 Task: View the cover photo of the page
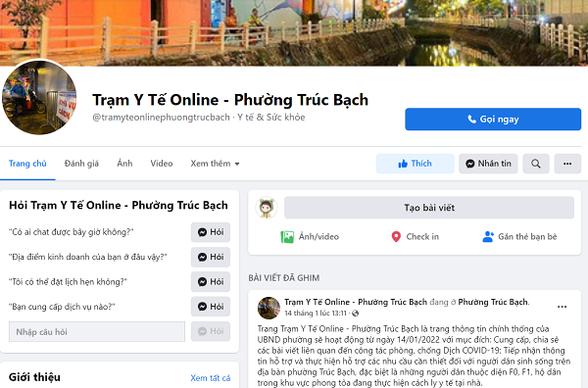[294, 33]
